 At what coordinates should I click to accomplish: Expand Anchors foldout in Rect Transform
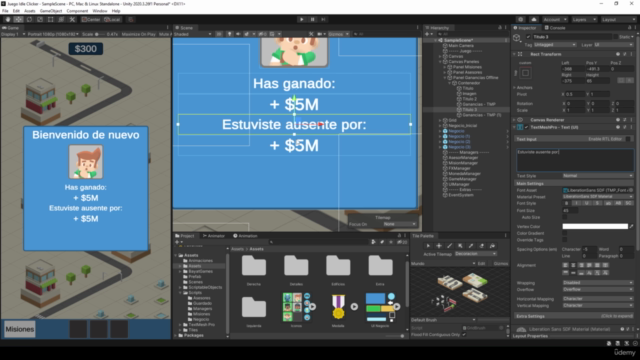click(514, 87)
